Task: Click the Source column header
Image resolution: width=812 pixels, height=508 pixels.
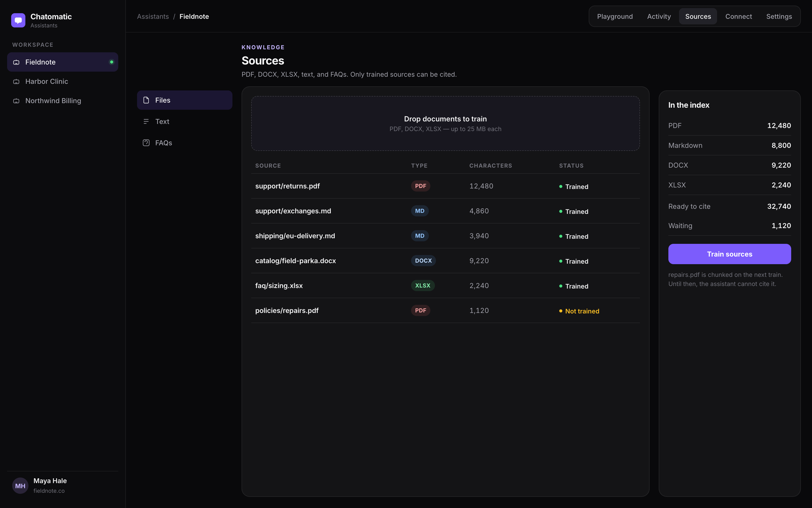Action: [268, 166]
